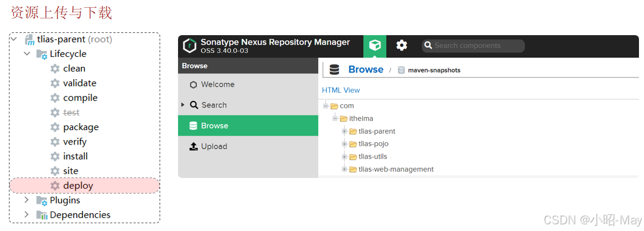Click the Sonatype Nexus logo
The image size is (644, 231).
pyautogui.click(x=189, y=46)
